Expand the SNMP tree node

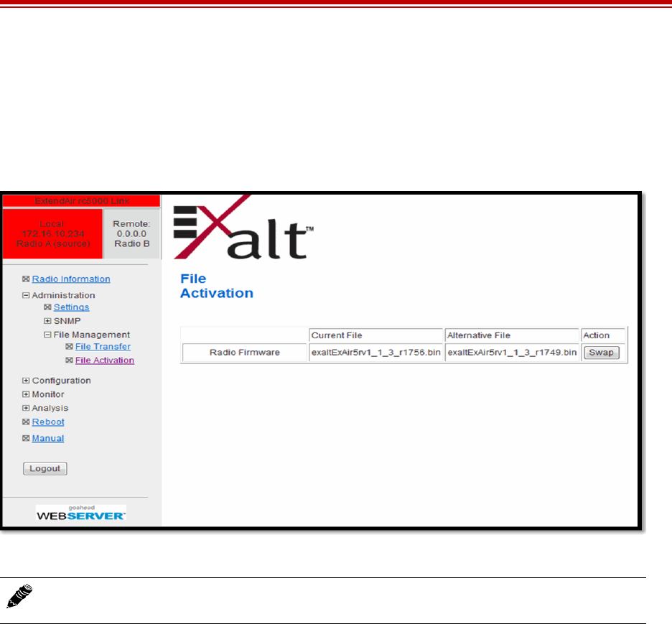tap(47, 321)
